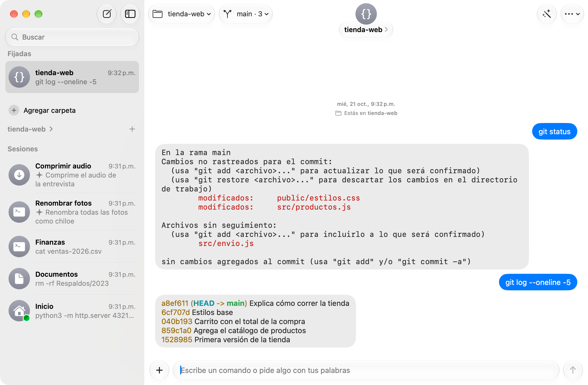Image resolution: width=588 pixels, height=385 pixels.
Task: Click the pinned tienda-web curly-braces icon
Action: coord(19,77)
